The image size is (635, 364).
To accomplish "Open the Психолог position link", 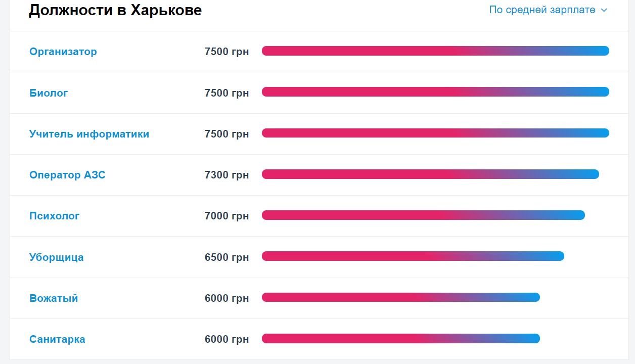I will pos(54,216).
